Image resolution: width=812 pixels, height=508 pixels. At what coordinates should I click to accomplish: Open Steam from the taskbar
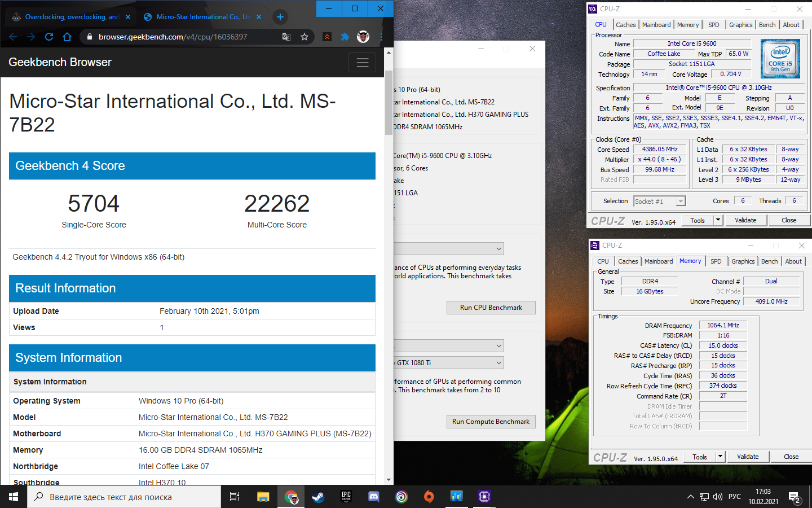(x=318, y=497)
